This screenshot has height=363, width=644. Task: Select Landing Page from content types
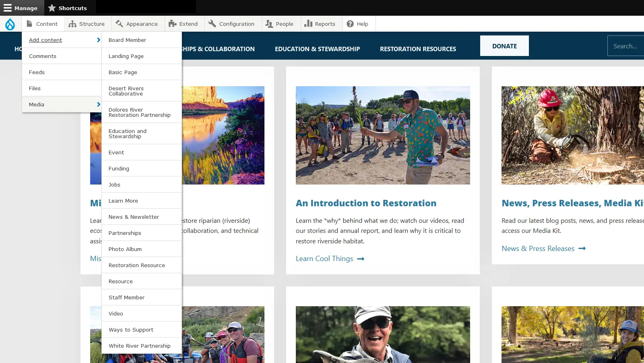tap(126, 56)
